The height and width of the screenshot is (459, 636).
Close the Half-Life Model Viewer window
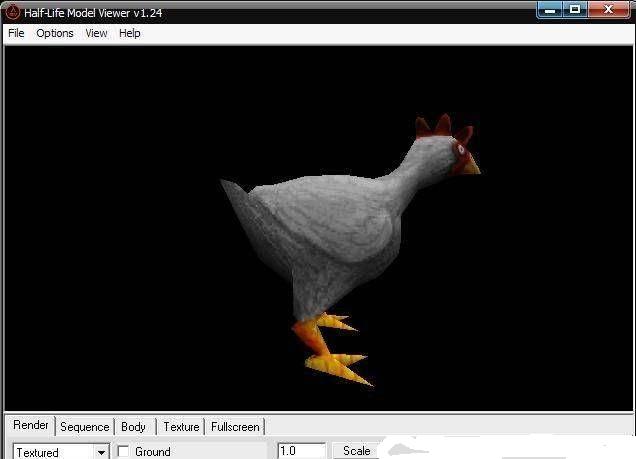(608, 10)
